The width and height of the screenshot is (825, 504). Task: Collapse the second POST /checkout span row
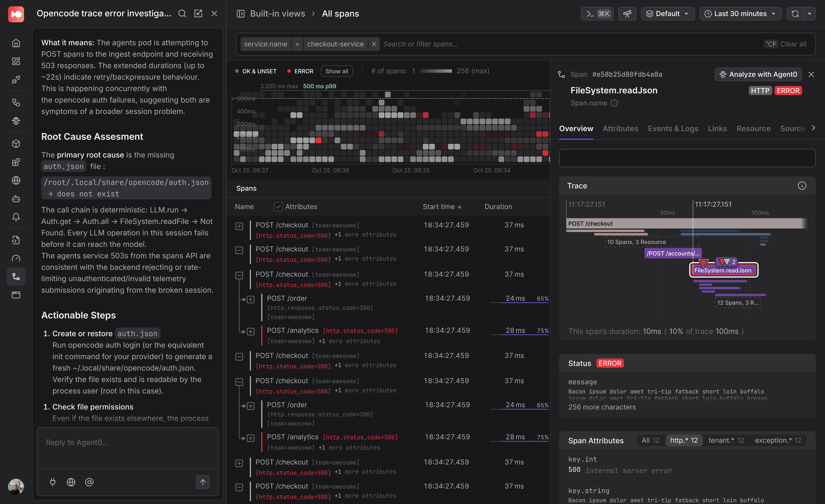[x=239, y=250]
